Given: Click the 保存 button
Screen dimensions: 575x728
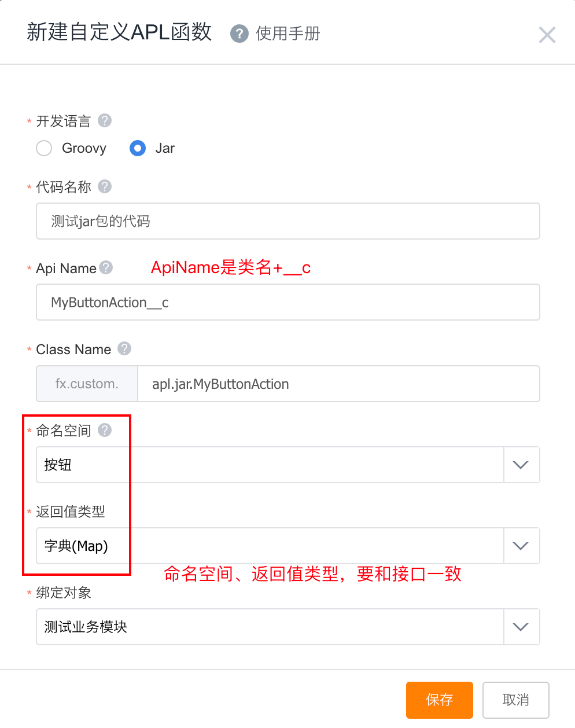Looking at the screenshot, I should click(x=439, y=700).
